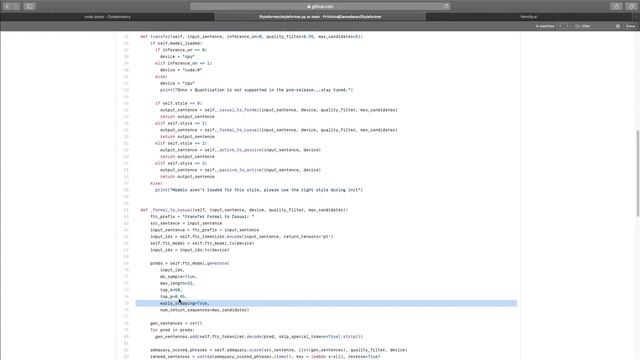Viewport: 640px width, 360px height.
Task: Click the 'def transfer(self, input_sentence' line
Action: [x=251, y=36]
